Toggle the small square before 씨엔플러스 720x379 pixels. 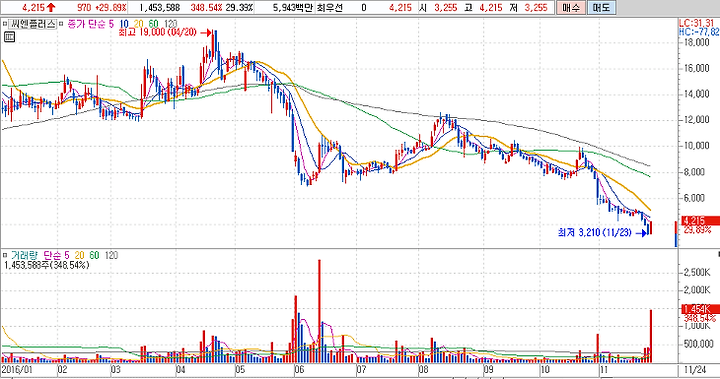pos(4,24)
